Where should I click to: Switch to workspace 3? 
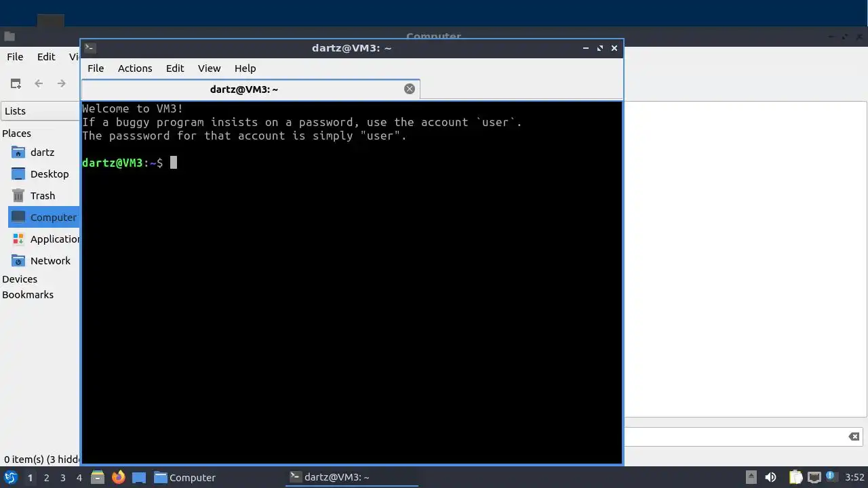point(62,478)
